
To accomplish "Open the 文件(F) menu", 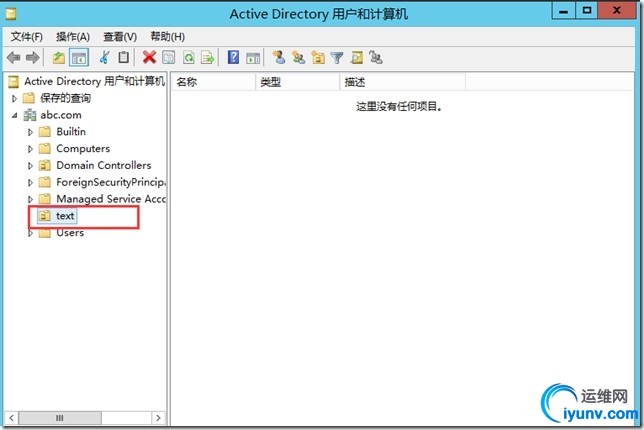I will 27,37.
